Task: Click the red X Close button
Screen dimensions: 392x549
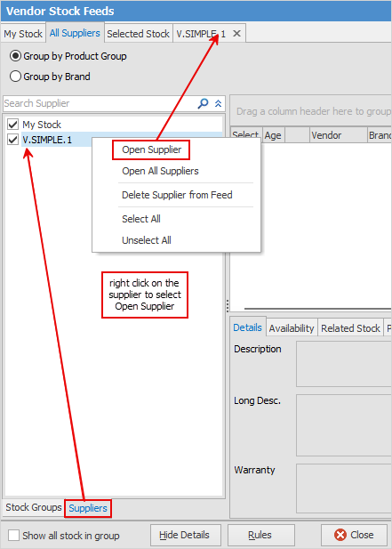Action: (x=354, y=535)
